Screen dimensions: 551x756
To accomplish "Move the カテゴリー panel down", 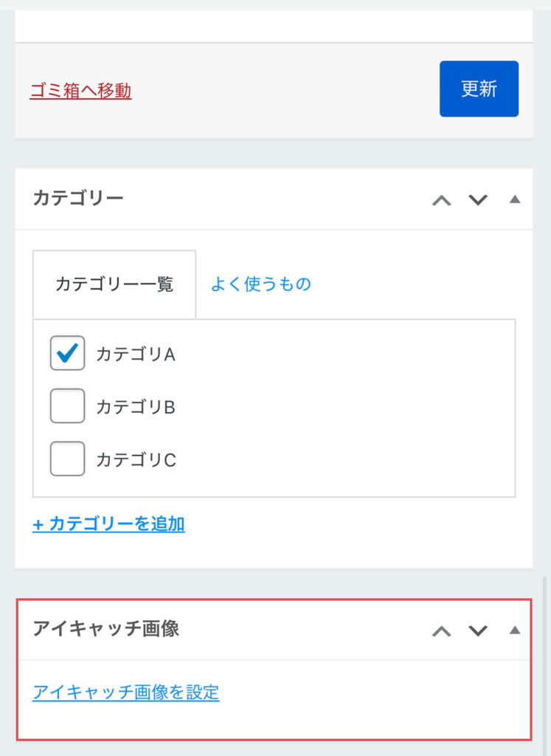I will coord(479,200).
